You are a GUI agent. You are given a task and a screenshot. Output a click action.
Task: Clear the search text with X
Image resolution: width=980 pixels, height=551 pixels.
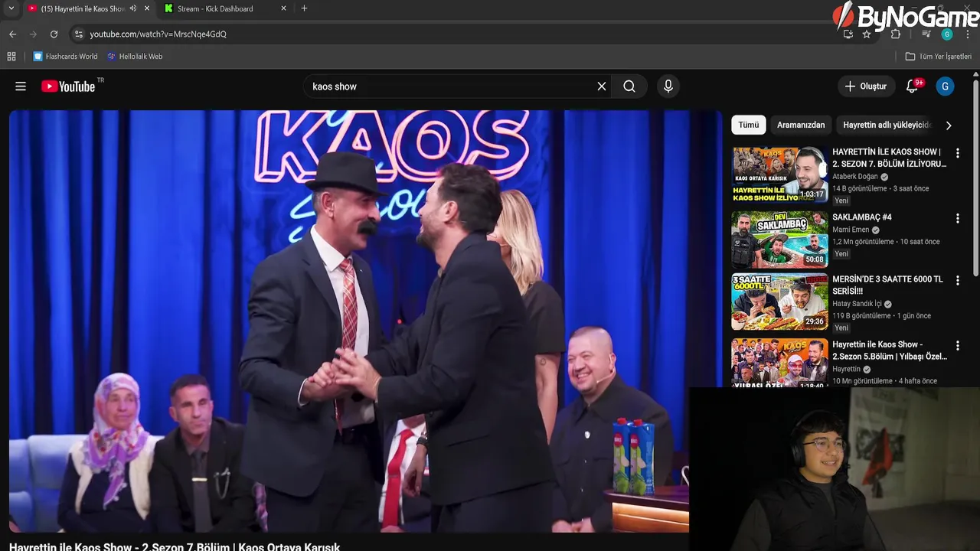click(x=602, y=86)
